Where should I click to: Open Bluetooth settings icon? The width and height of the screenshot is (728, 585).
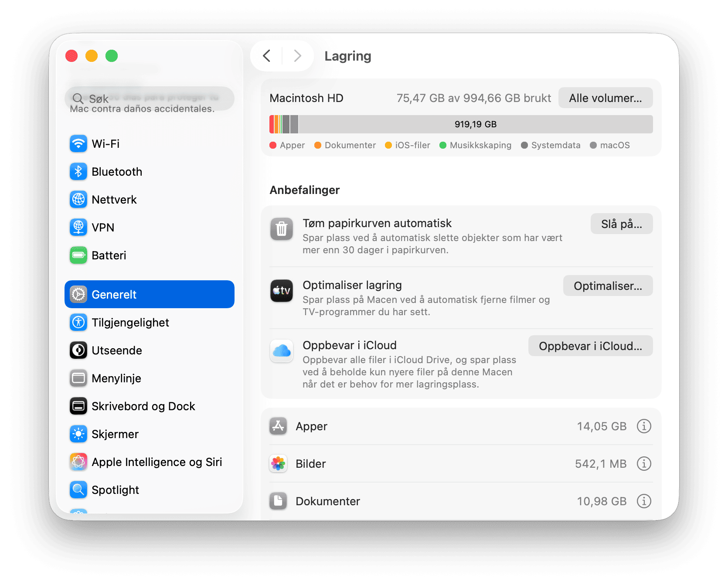[78, 172]
